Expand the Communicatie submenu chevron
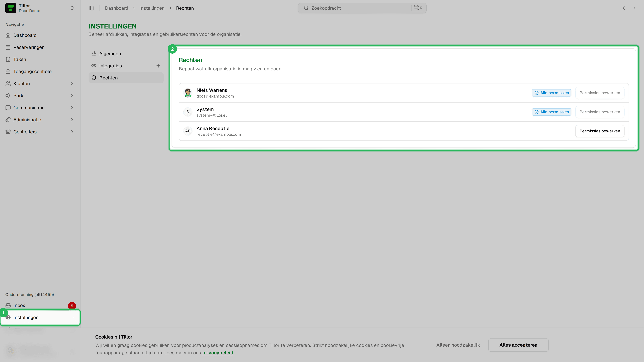The height and width of the screenshot is (362, 644). tap(72, 108)
